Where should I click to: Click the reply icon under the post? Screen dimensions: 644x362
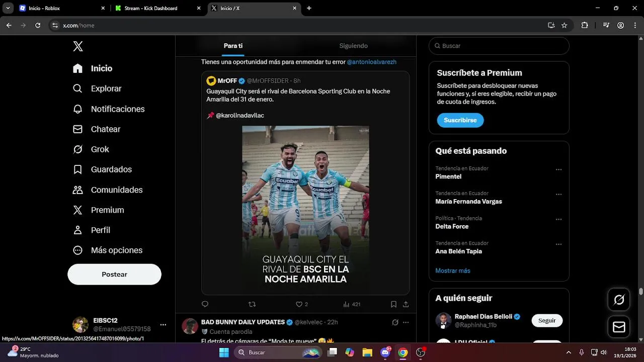click(x=205, y=304)
